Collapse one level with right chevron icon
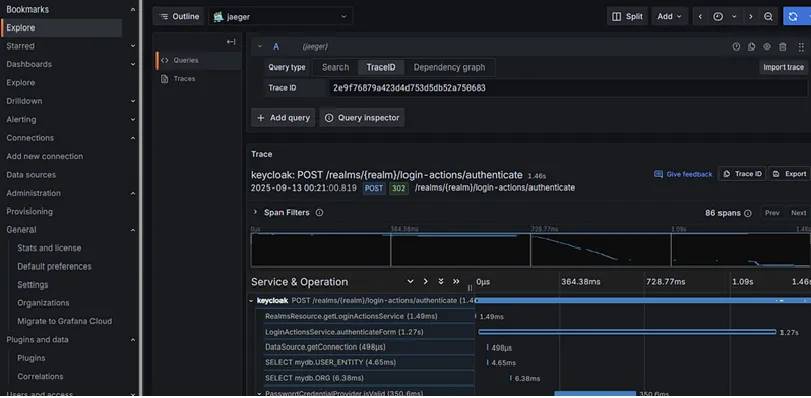Screen dimensions: 811x398 coord(426,282)
